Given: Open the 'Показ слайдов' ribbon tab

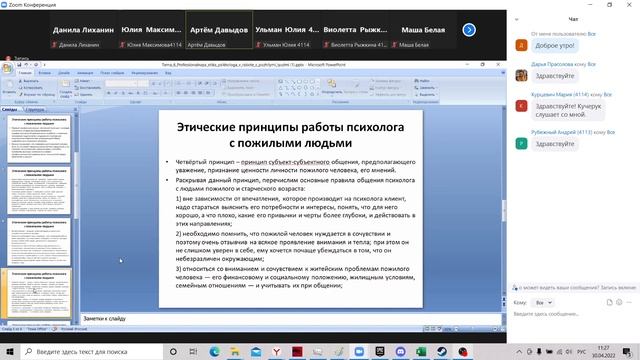Looking at the screenshot, I should pos(112,73).
